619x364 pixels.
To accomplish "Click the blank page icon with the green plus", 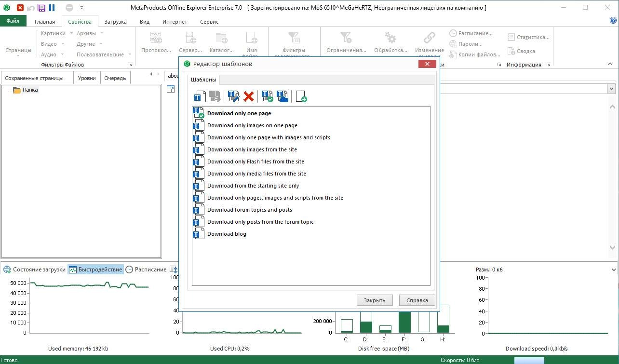I will 301,96.
